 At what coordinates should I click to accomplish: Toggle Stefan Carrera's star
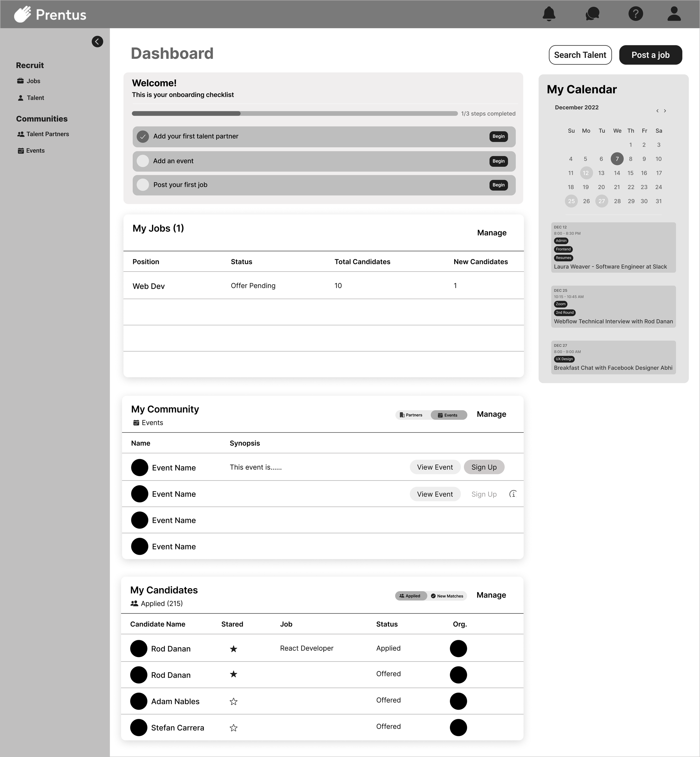click(x=233, y=727)
